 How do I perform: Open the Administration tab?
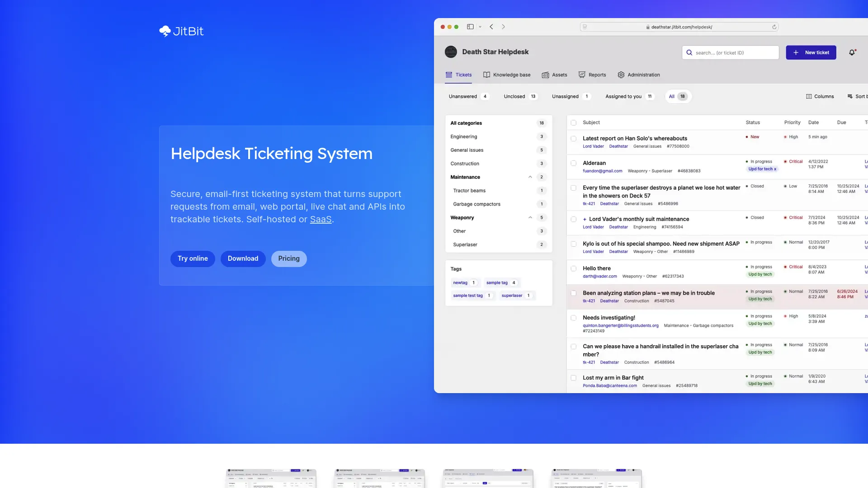639,75
